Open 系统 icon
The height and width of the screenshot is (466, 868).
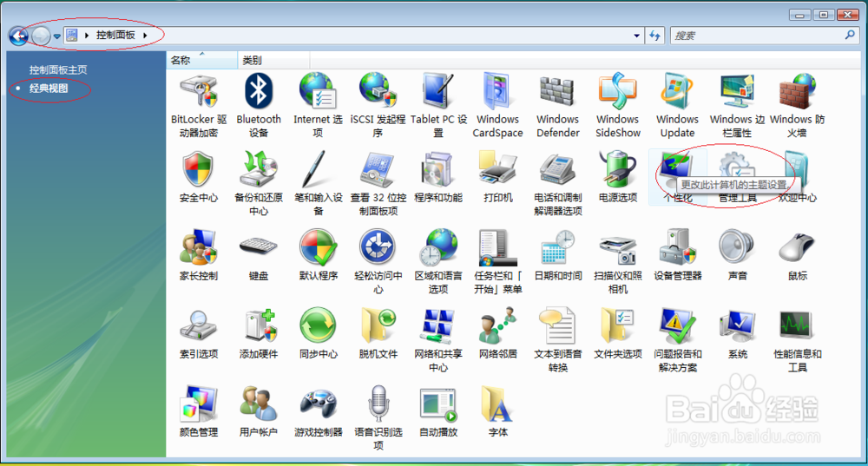click(x=737, y=325)
